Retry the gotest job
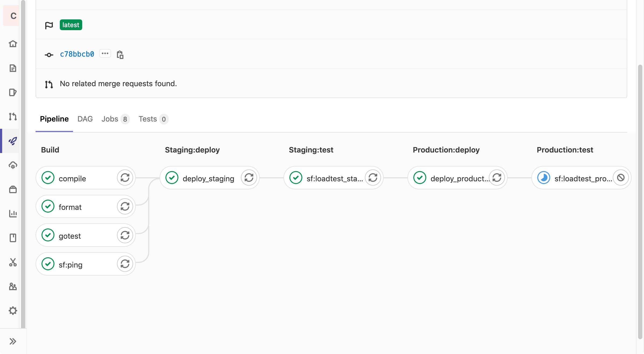644x354 pixels. (125, 235)
